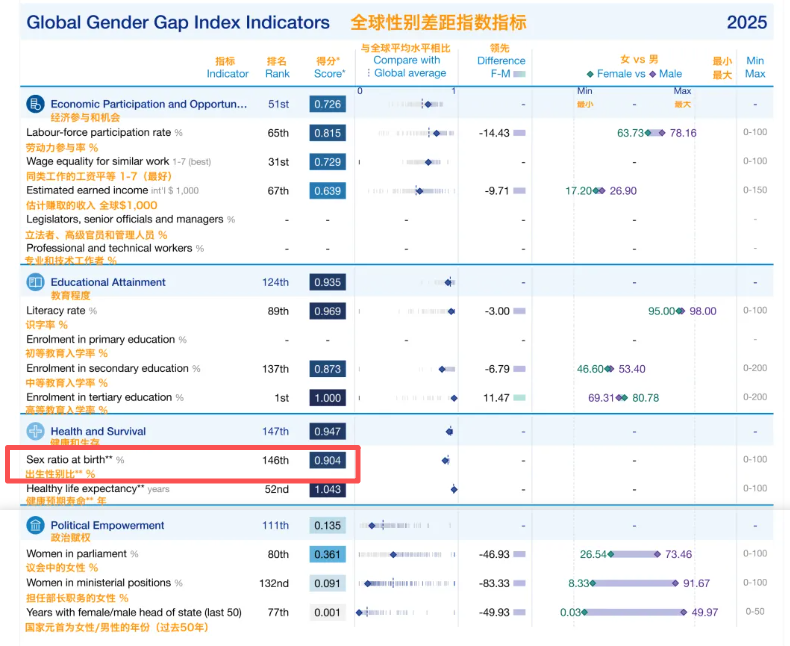Click the green Female diamond legend marker

[x=590, y=74]
